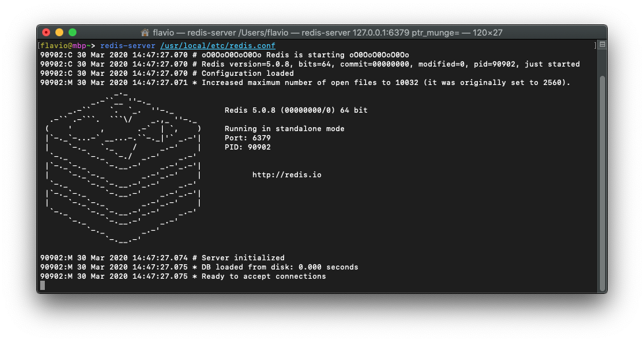This screenshot has width=644, height=342.
Task: Minimize the terminal with the yellow button
Action: (59, 32)
